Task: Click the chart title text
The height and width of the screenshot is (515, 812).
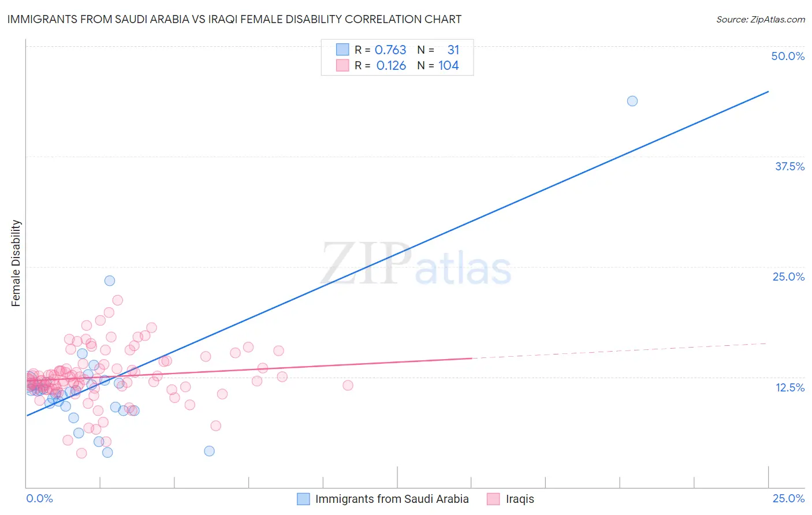Action: (x=234, y=20)
